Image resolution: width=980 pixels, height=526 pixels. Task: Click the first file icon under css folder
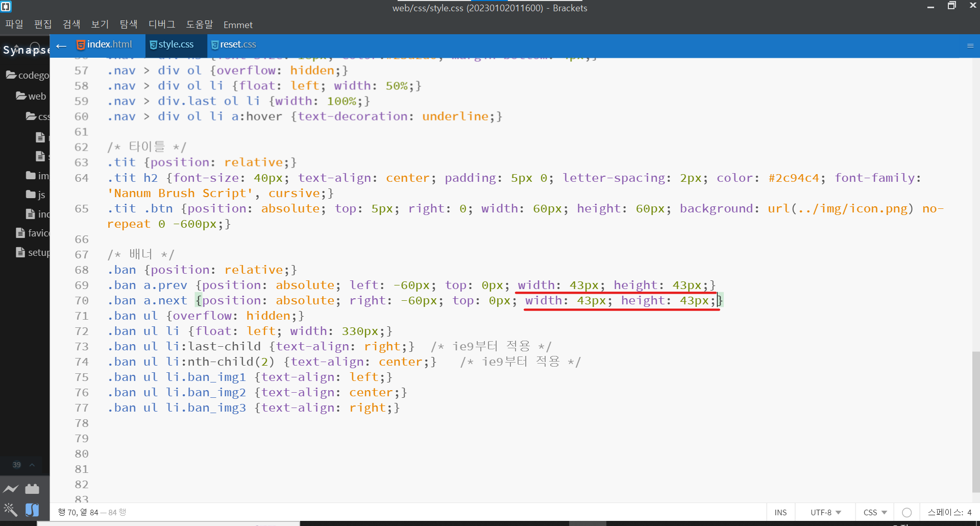coord(40,137)
